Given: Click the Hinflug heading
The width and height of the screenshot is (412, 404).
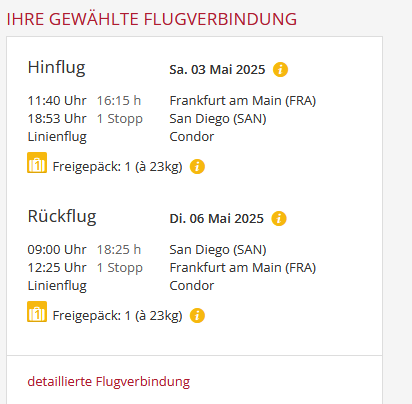Looking at the screenshot, I should (x=56, y=68).
